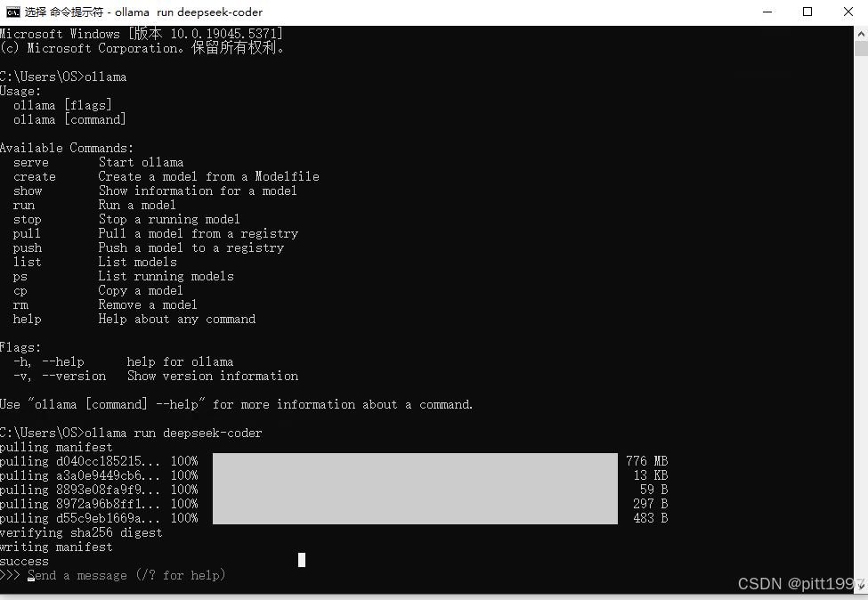Click progress bar for a3a0e9449cb6
868x600 pixels.
pos(415,474)
